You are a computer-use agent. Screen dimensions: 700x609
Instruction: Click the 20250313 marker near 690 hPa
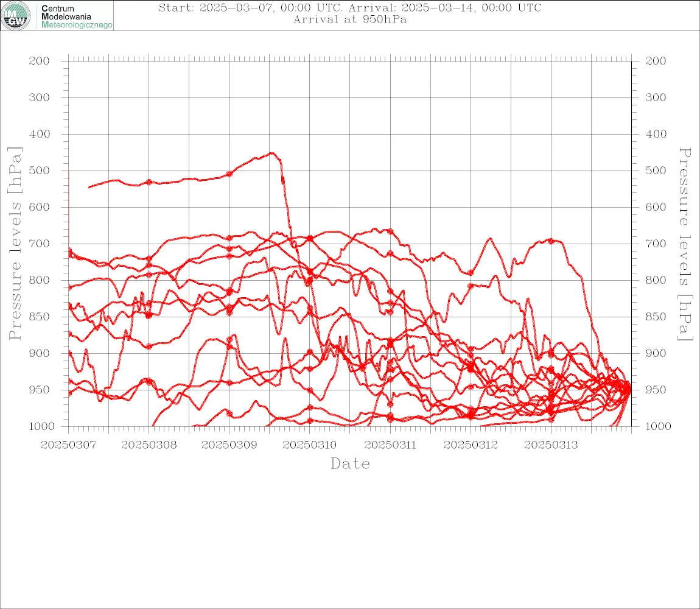[551, 241]
